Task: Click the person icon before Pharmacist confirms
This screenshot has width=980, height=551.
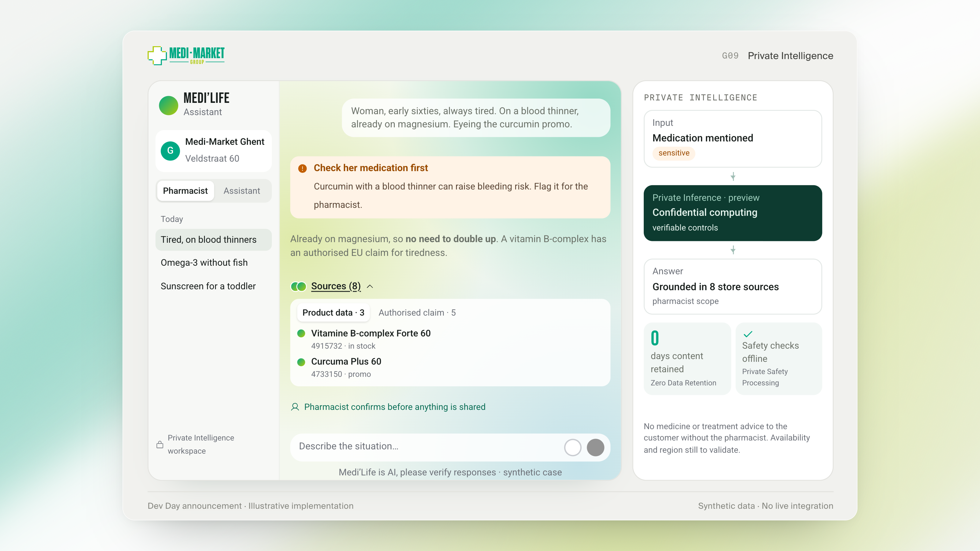Action: [x=295, y=407]
